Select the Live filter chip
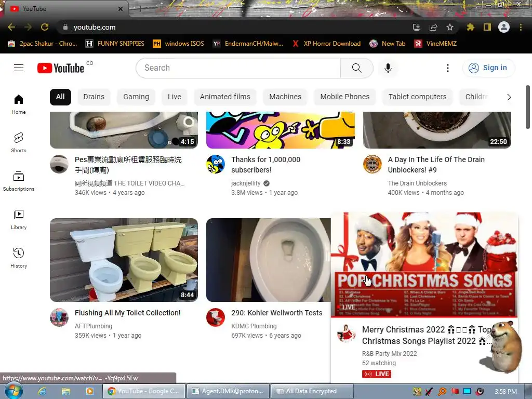 175,97
